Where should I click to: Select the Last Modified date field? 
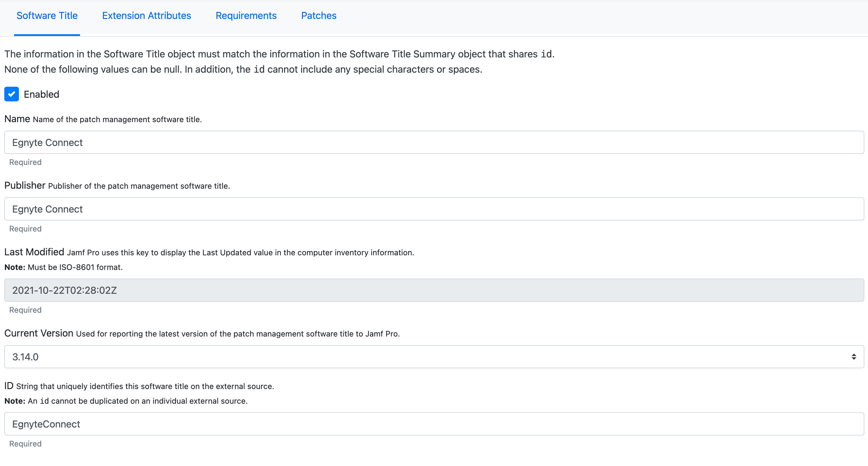[434, 290]
